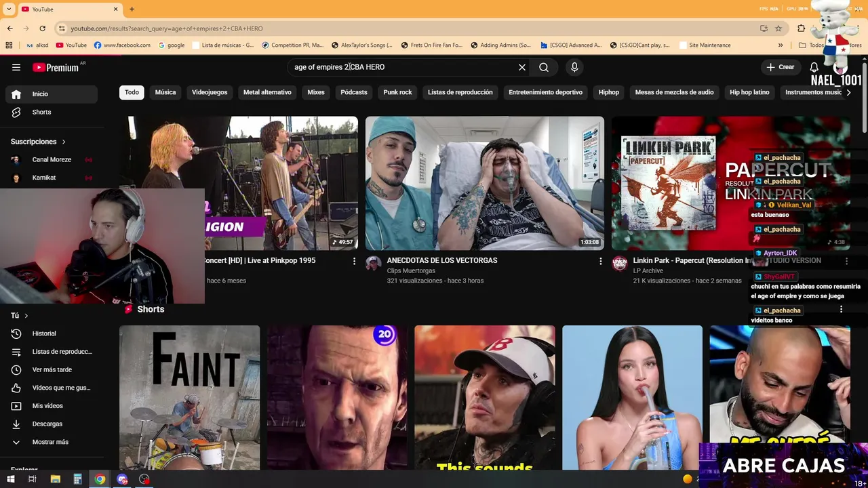Open Chrome from the taskbar
868x488 pixels.
(x=100, y=479)
